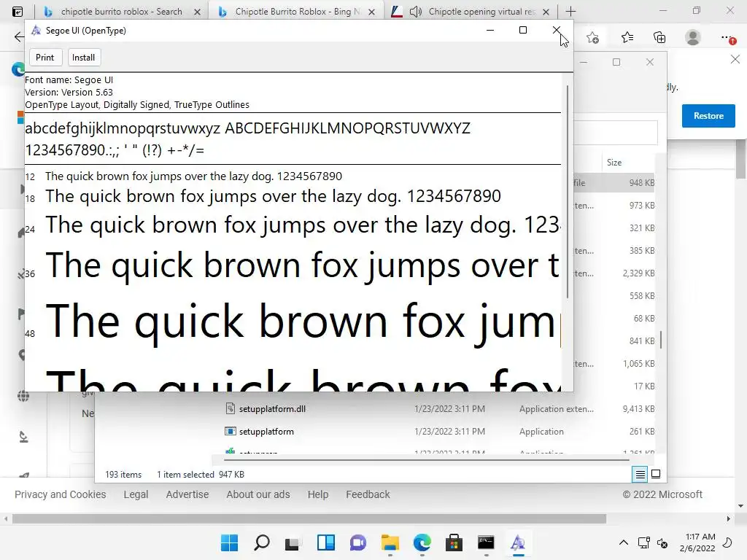
Task: Open the network status tray icon
Action: click(643, 542)
